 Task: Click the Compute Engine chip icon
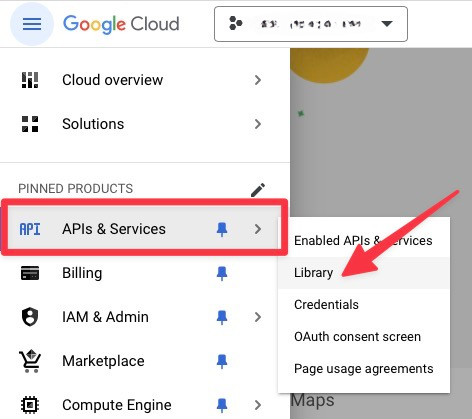pyautogui.click(x=30, y=405)
